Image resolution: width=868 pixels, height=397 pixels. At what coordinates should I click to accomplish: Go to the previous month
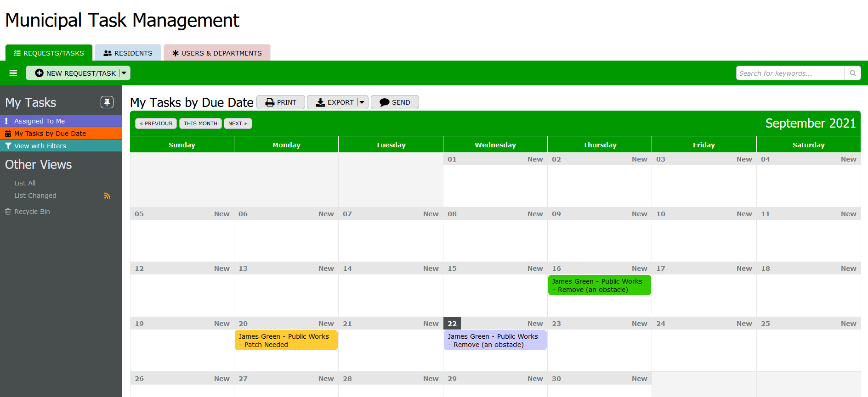pos(156,123)
